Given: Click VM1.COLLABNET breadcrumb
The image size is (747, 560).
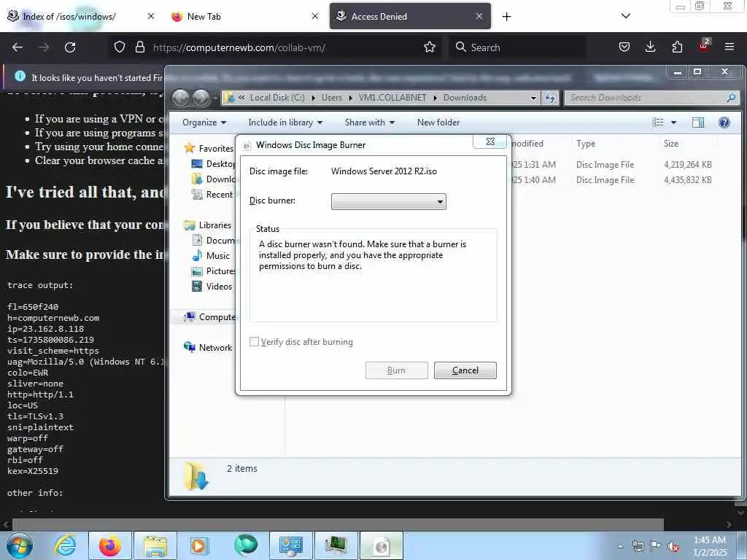Looking at the screenshot, I should [x=392, y=98].
